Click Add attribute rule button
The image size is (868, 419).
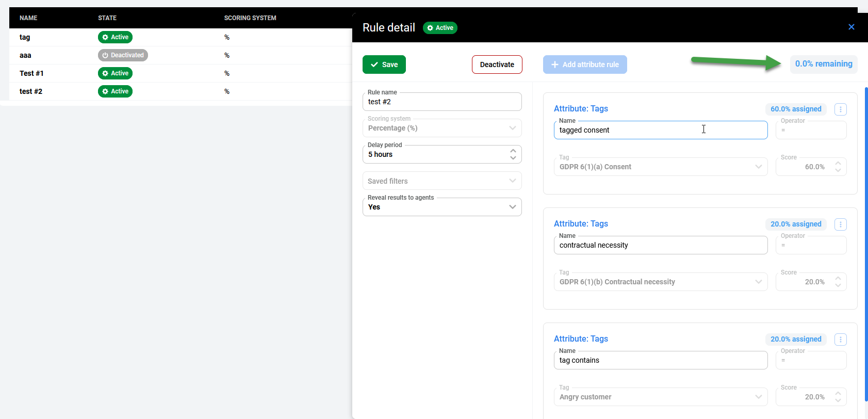click(585, 65)
